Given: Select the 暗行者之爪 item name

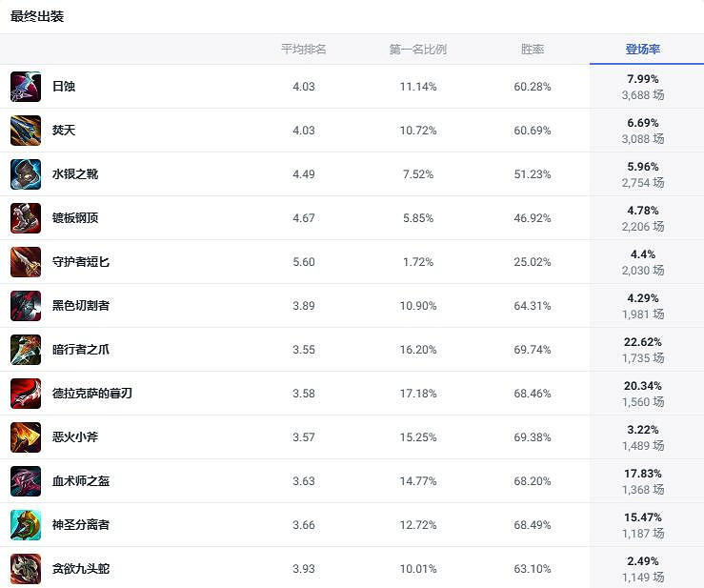Looking at the screenshot, I should 81,350.
